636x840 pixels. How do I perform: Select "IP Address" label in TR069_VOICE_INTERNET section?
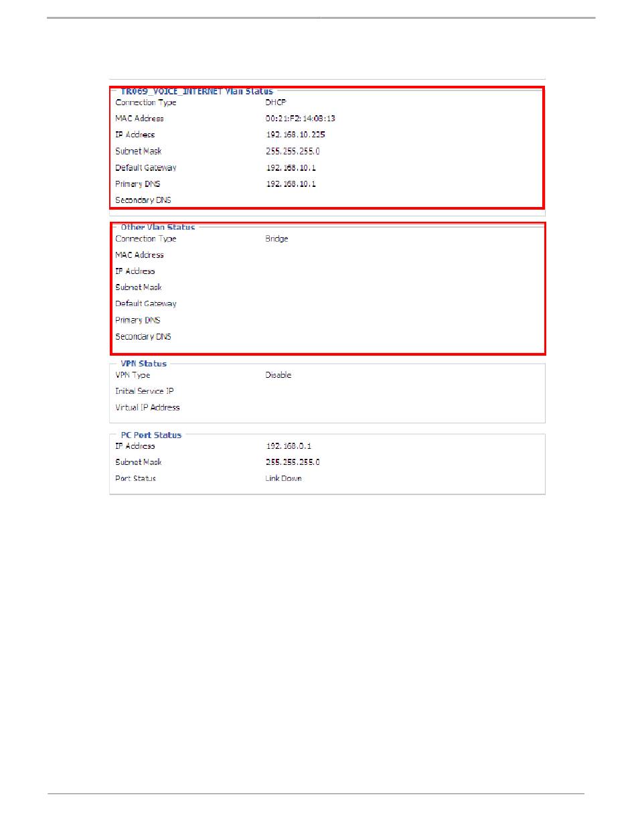tap(135, 135)
